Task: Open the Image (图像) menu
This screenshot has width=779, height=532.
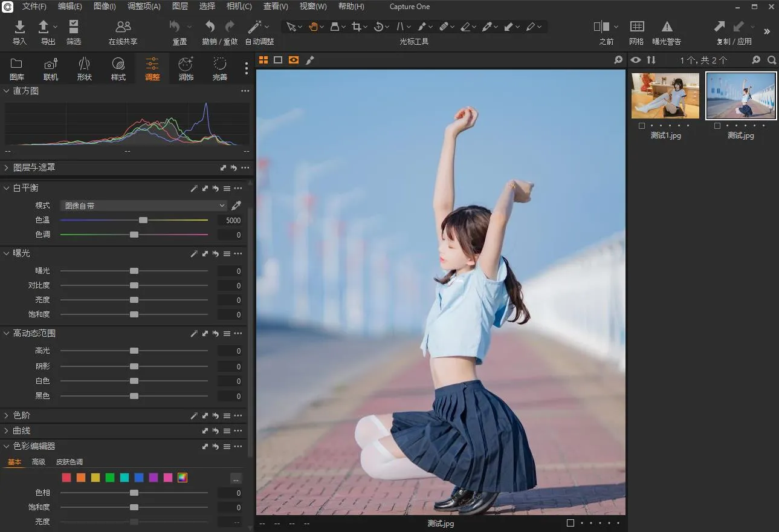Action: (x=105, y=7)
